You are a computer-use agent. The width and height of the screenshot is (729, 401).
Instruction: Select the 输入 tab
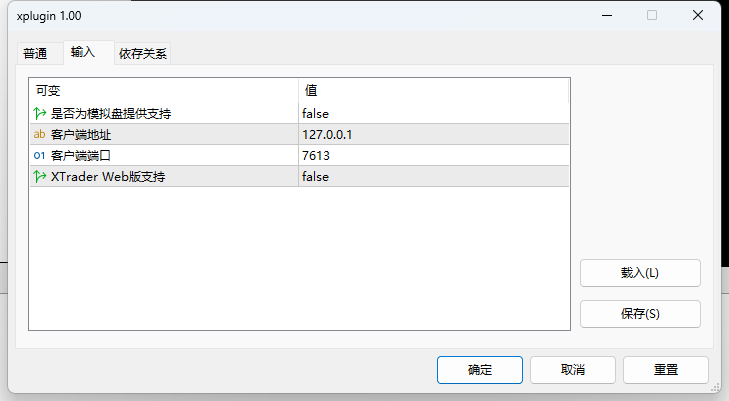click(x=83, y=52)
